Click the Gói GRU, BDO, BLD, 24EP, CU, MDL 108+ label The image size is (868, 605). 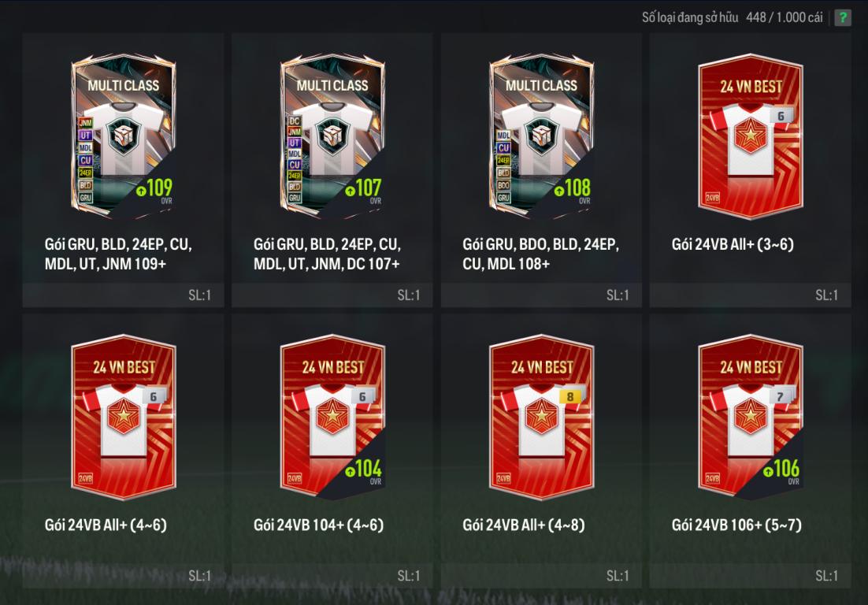pyautogui.click(x=541, y=254)
